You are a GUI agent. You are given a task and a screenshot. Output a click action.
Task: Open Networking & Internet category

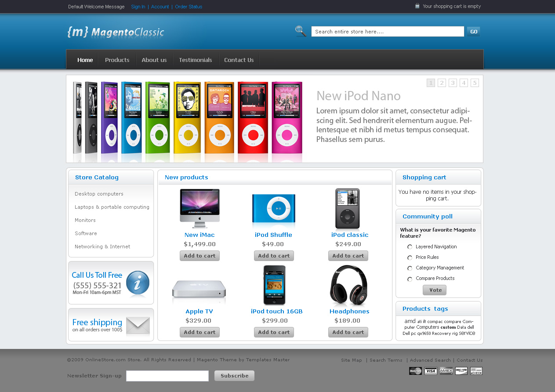tap(102, 247)
